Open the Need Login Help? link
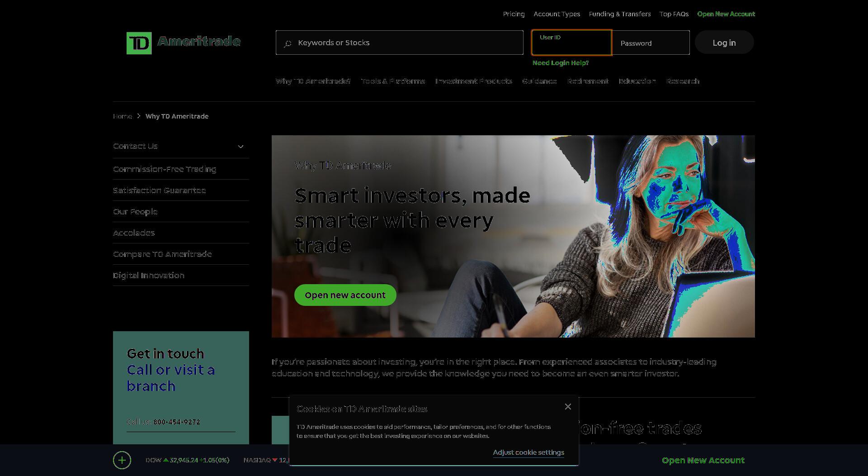This screenshot has height=476, width=868. [x=560, y=63]
